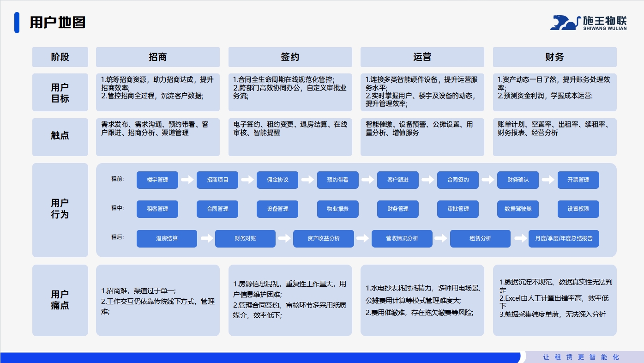Click the 触点 row label
The height and width of the screenshot is (363, 644).
pyautogui.click(x=60, y=137)
